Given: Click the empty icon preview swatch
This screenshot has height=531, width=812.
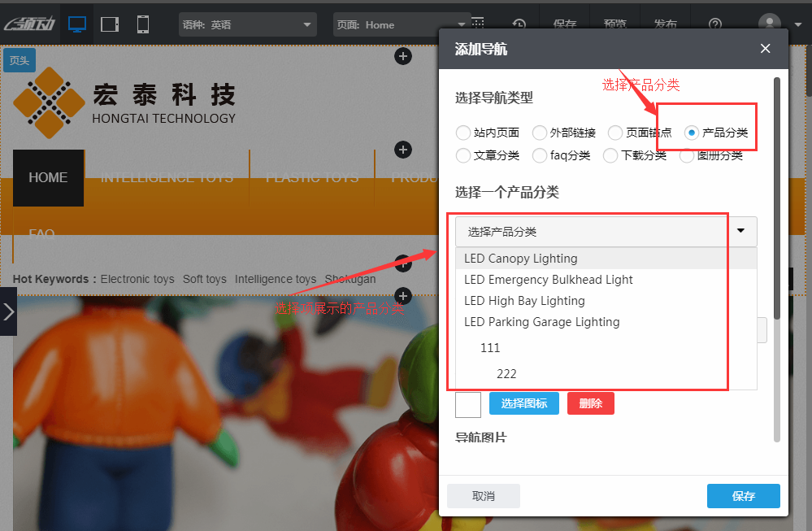Looking at the screenshot, I should click(468, 404).
